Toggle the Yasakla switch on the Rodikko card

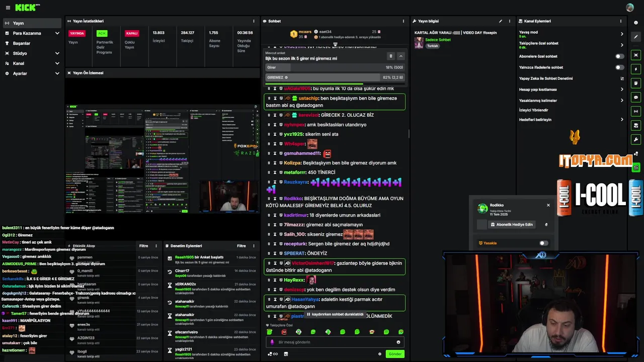pyautogui.click(x=543, y=243)
